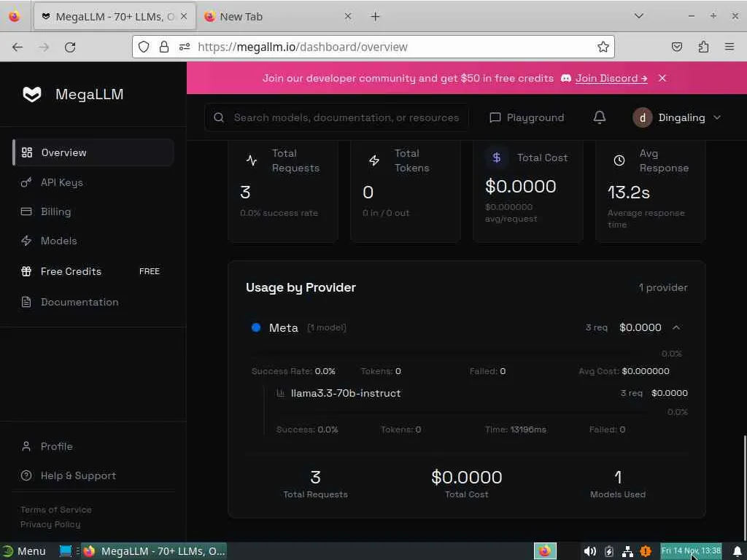Open the Privacy Policy link
This screenshot has width=747, height=560.
point(50,524)
